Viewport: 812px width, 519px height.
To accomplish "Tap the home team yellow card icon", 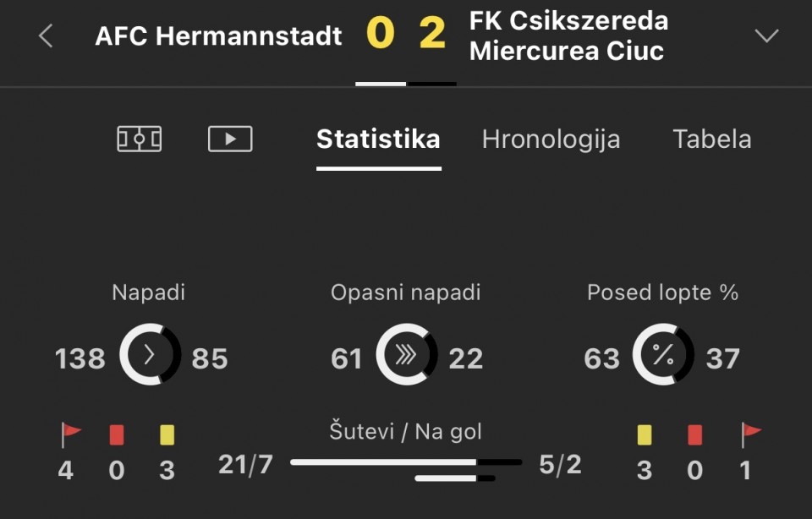I will [x=167, y=434].
